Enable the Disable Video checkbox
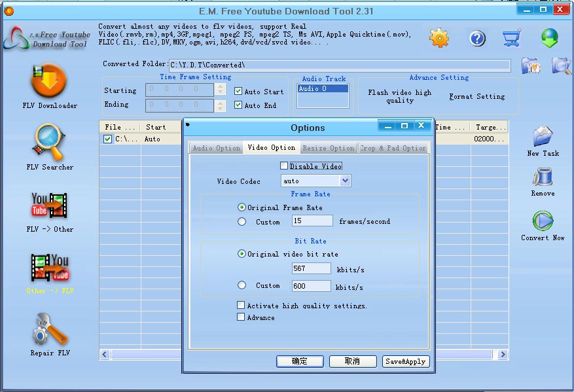Image resolution: width=574 pixels, height=392 pixels. 284,166
